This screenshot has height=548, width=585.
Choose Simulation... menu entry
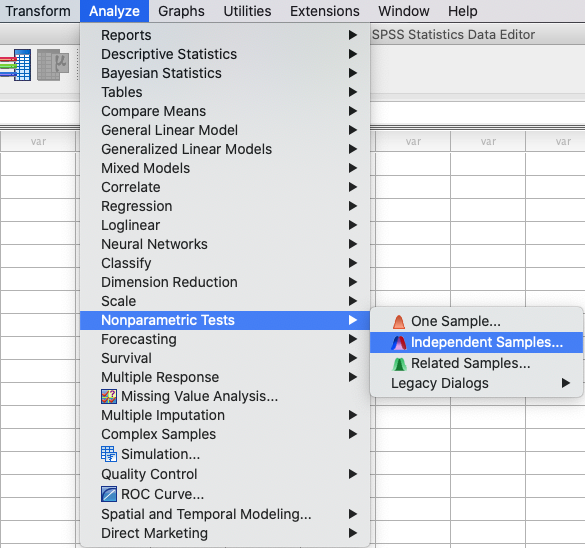click(x=225, y=454)
